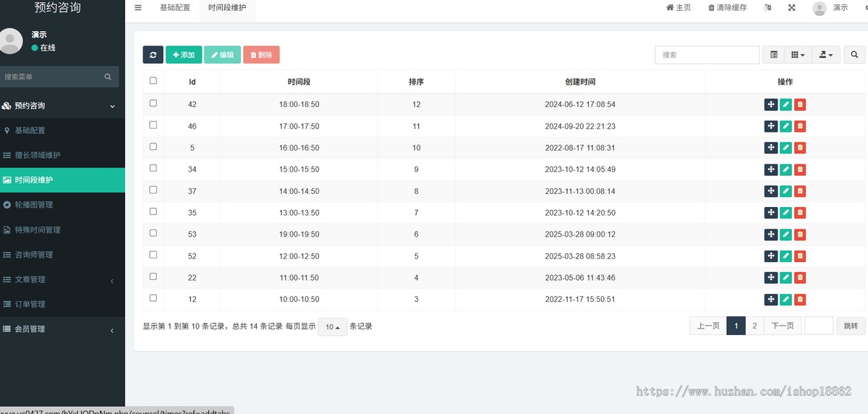The height and width of the screenshot is (414, 868).
Task: Toggle the sidebar hamburger menu icon
Action: [x=138, y=8]
